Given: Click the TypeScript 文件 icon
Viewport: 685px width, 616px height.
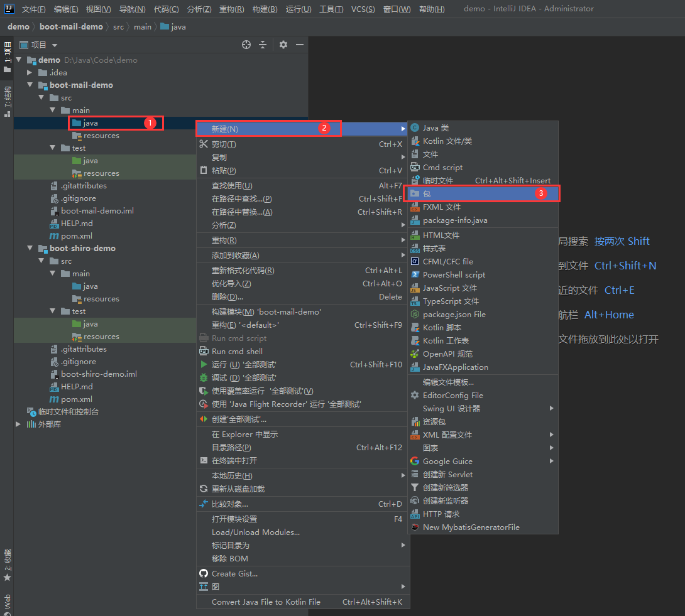Looking at the screenshot, I should click(415, 301).
